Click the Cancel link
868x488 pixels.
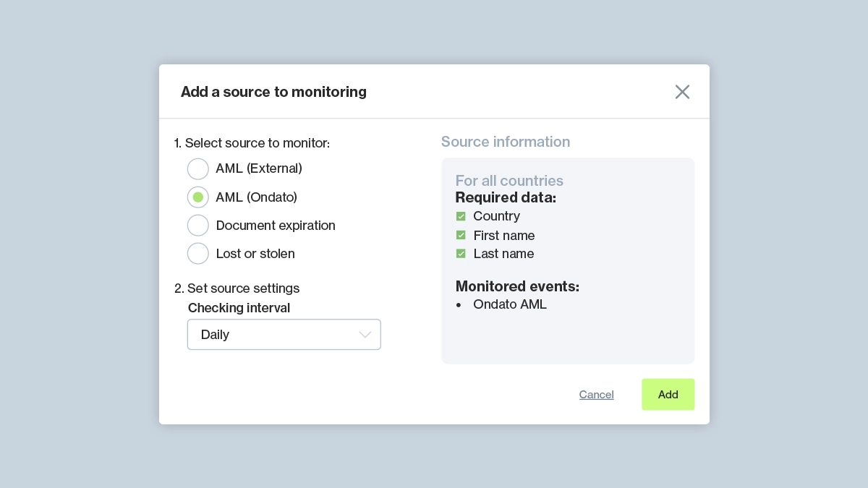[x=597, y=395]
